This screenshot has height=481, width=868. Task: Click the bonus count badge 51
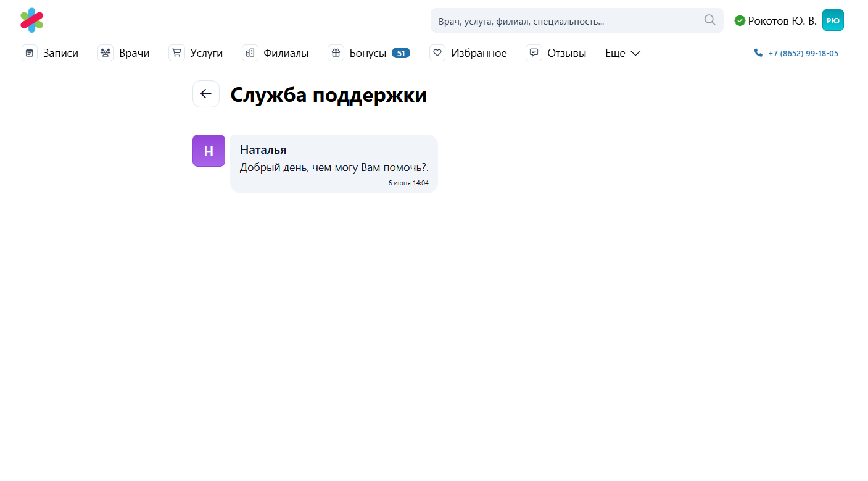point(401,53)
